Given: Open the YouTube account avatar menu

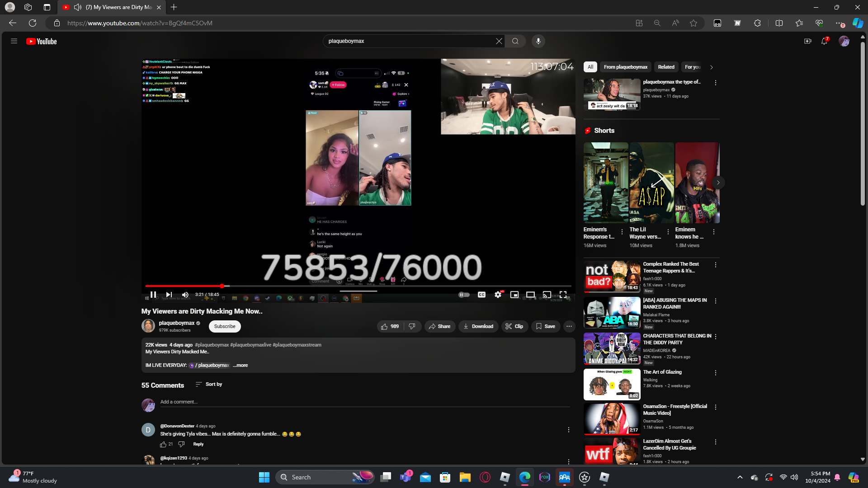Looking at the screenshot, I should point(844,41).
